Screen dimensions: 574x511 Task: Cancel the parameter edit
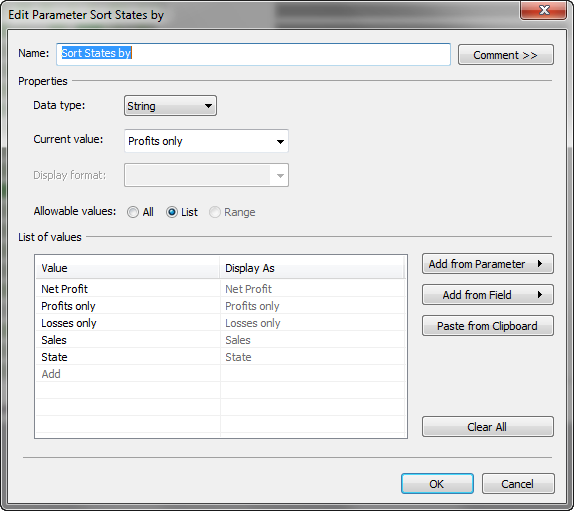[x=518, y=484]
